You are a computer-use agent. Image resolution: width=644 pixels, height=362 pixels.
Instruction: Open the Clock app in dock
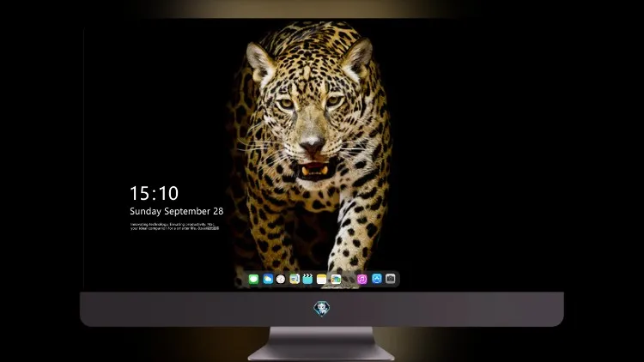(281, 279)
